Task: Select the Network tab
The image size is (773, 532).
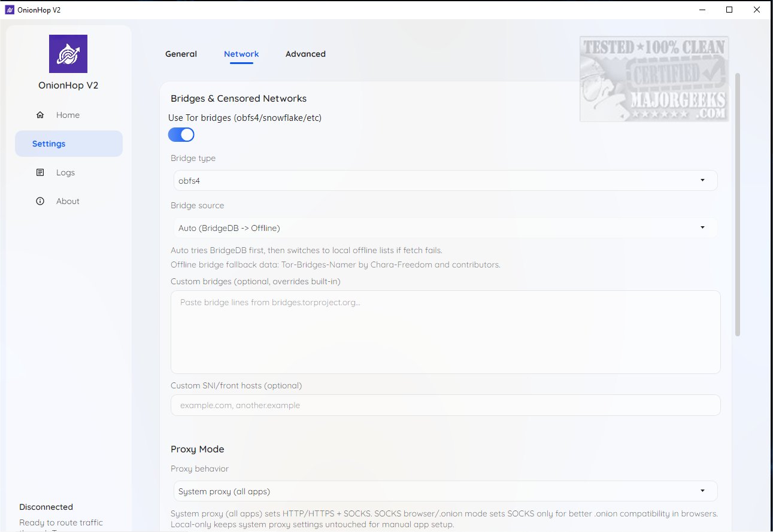Action: pos(241,54)
